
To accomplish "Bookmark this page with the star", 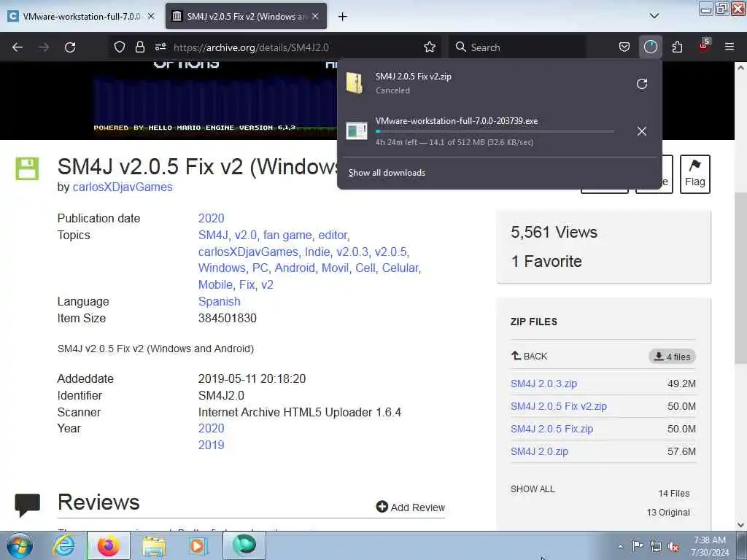I will [430, 47].
